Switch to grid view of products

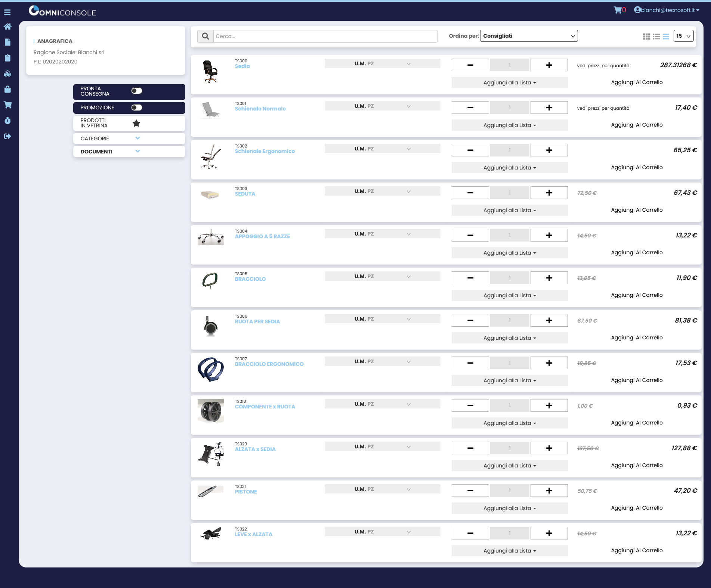coord(647,36)
